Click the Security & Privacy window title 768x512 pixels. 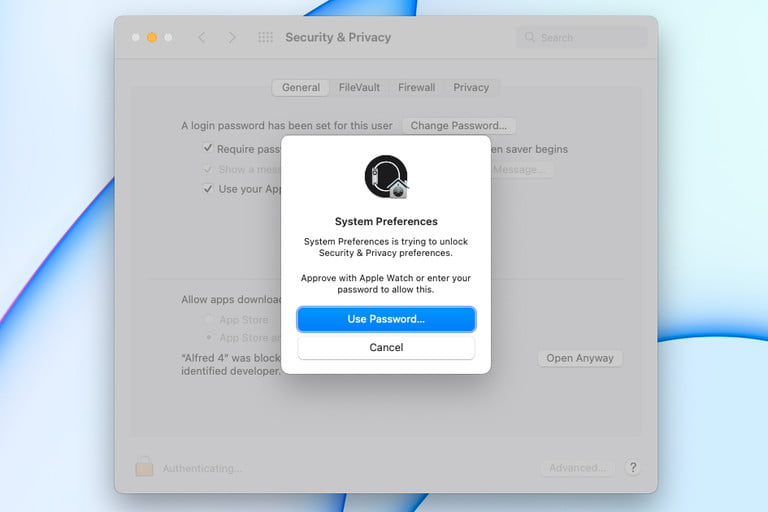pyautogui.click(x=338, y=37)
